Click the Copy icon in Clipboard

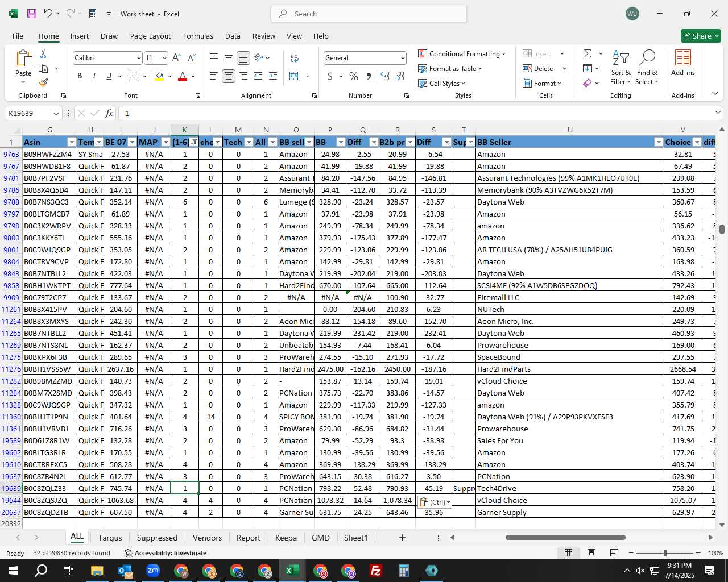(x=43, y=68)
